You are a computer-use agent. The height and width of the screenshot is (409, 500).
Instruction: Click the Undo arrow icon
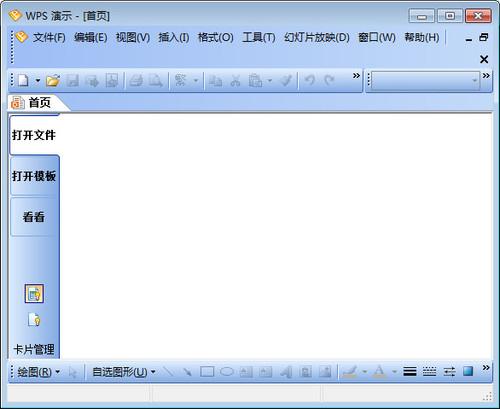click(310, 81)
